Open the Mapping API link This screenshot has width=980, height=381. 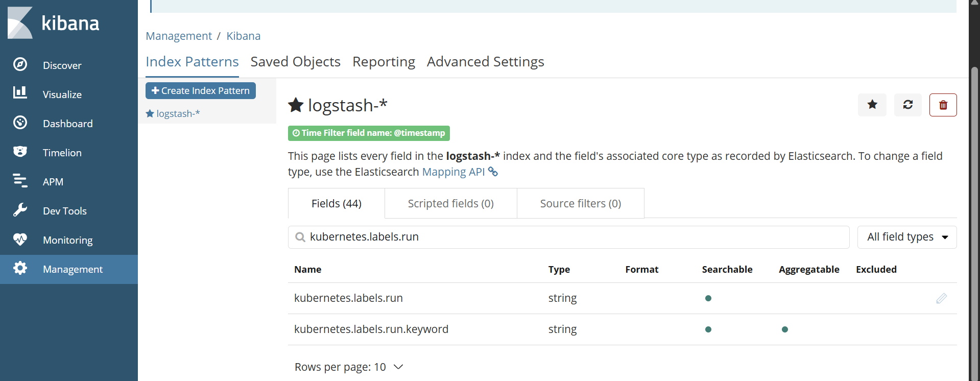coord(453,172)
